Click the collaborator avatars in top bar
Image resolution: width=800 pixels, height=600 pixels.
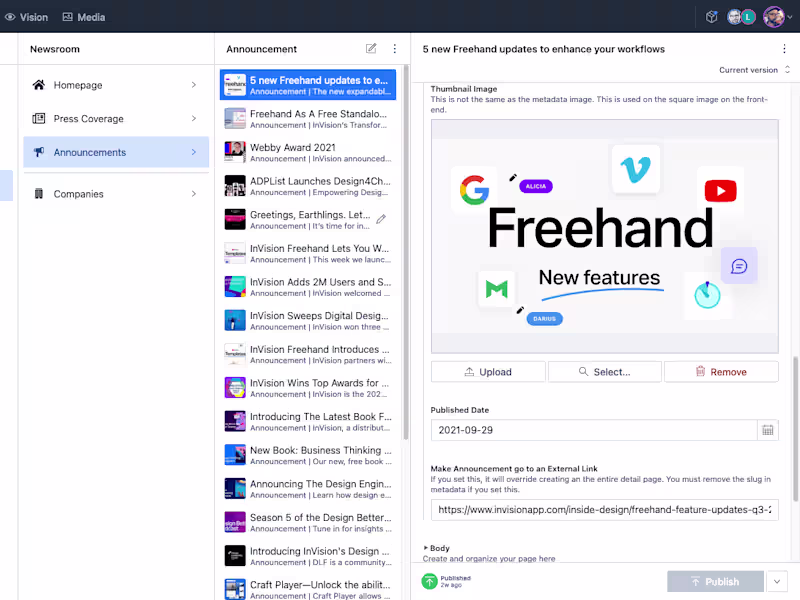click(x=741, y=17)
